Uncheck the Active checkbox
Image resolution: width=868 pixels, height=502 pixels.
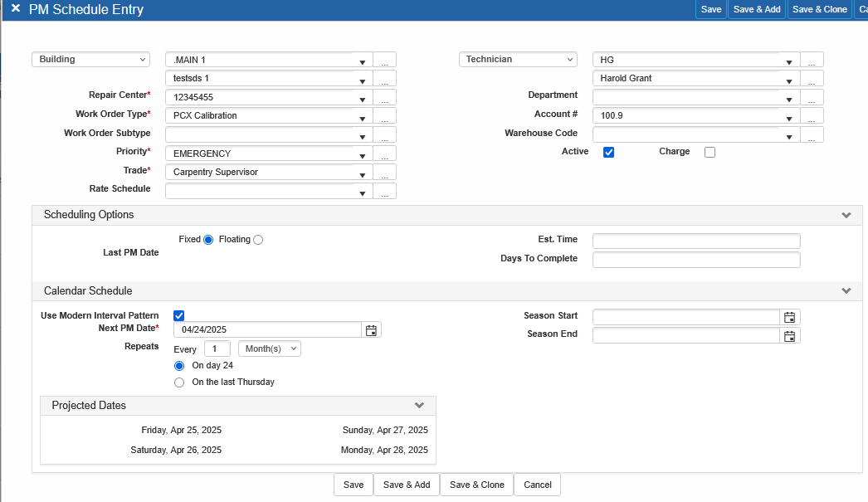click(608, 153)
